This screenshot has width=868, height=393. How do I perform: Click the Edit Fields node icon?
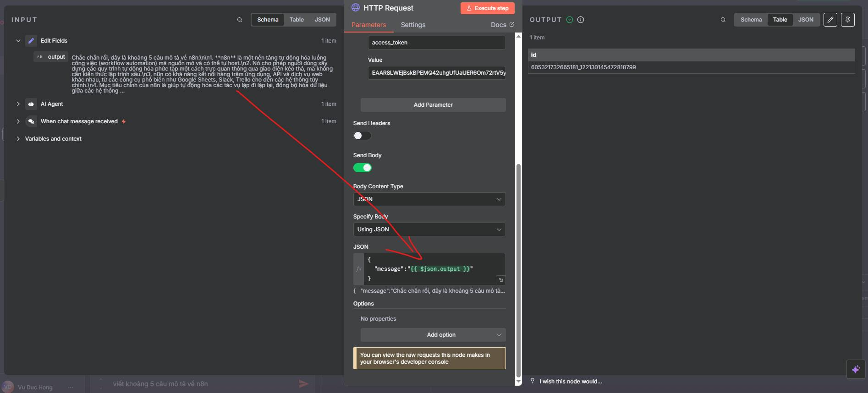click(31, 41)
